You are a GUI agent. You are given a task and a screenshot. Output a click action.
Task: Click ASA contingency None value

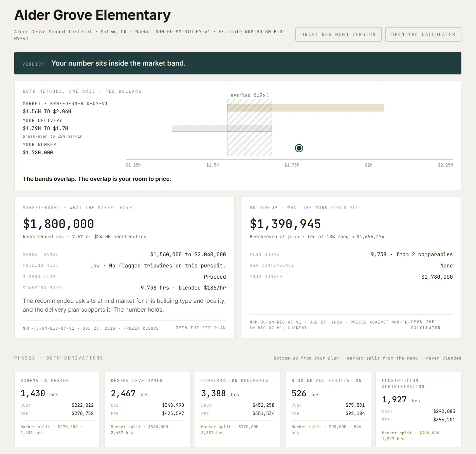(446, 266)
